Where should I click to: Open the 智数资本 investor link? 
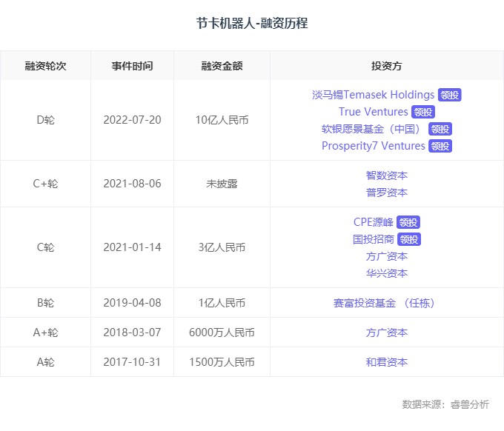386,176
